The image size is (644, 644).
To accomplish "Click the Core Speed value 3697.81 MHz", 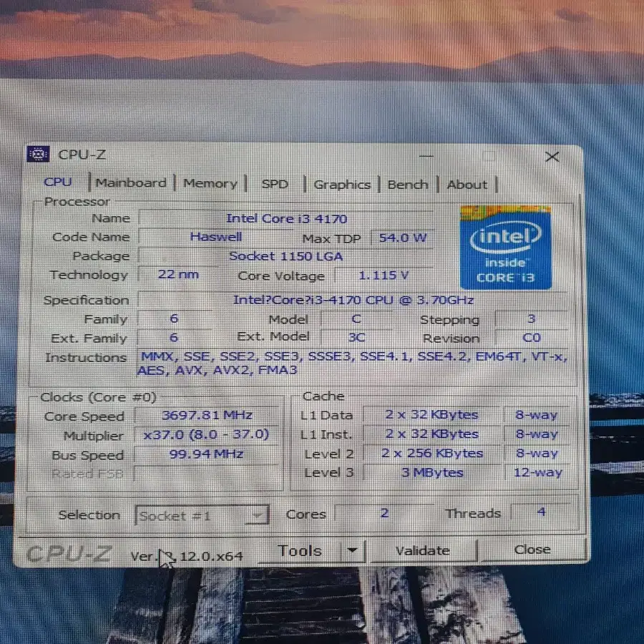I will 207,415.
